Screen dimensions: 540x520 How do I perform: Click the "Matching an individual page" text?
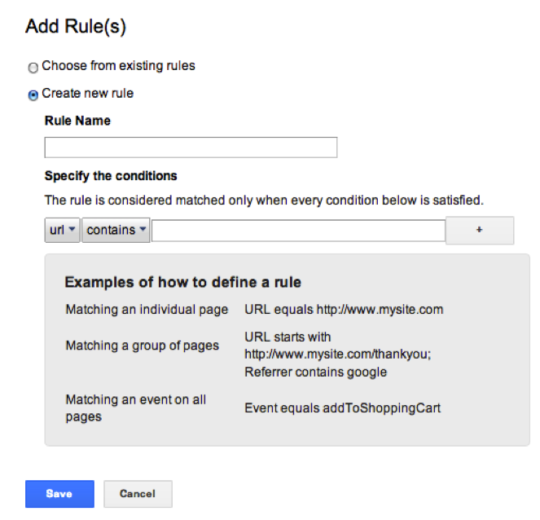[x=147, y=309]
